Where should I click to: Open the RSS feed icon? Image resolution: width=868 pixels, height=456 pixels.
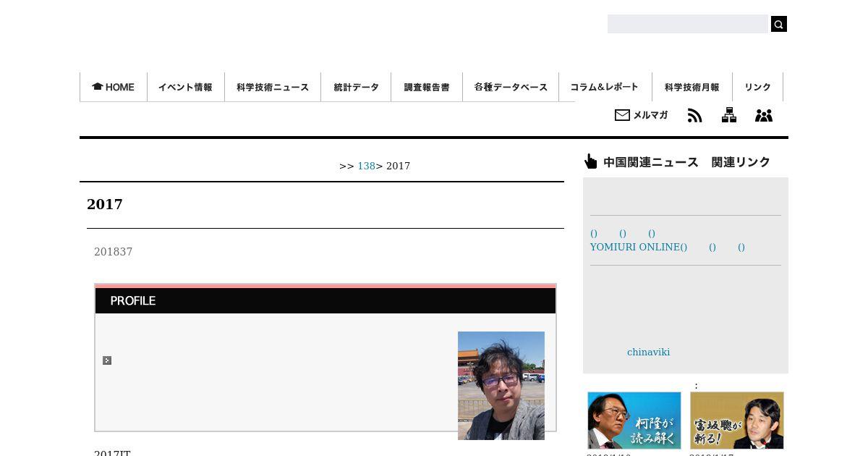[694, 115]
